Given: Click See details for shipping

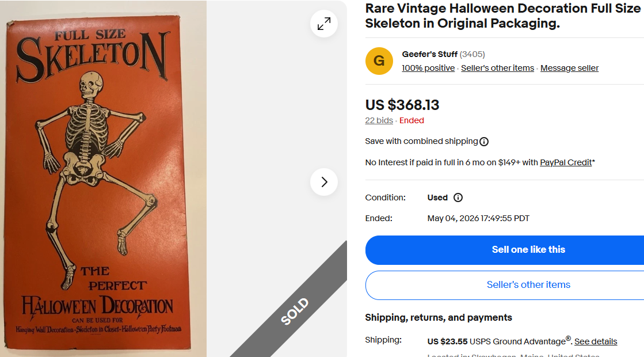Looking at the screenshot, I should click(x=596, y=342).
